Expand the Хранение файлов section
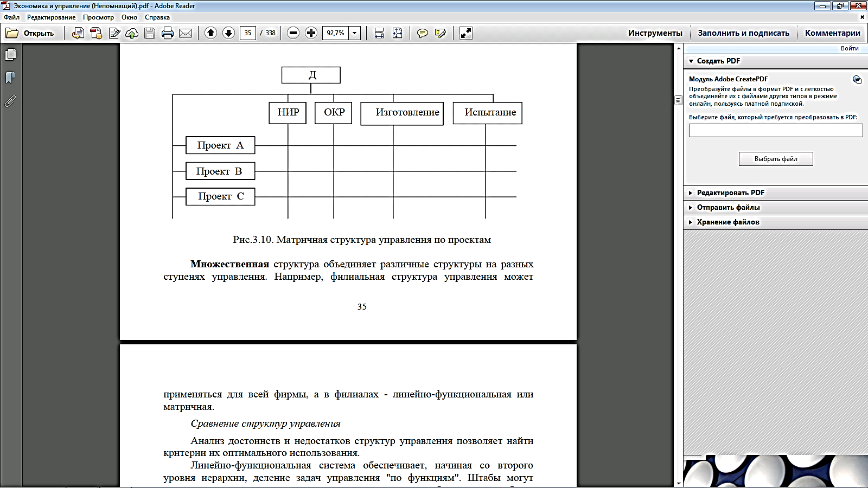 pos(727,222)
